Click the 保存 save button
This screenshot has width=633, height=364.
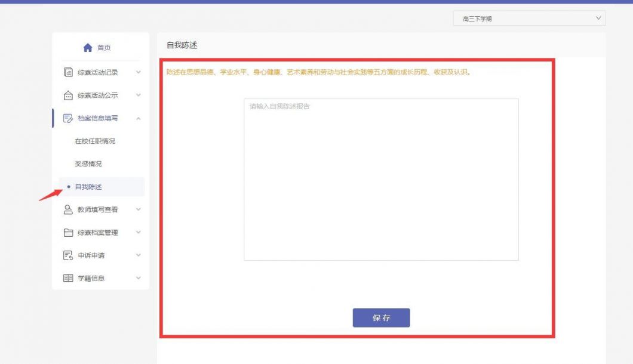pyautogui.click(x=382, y=317)
